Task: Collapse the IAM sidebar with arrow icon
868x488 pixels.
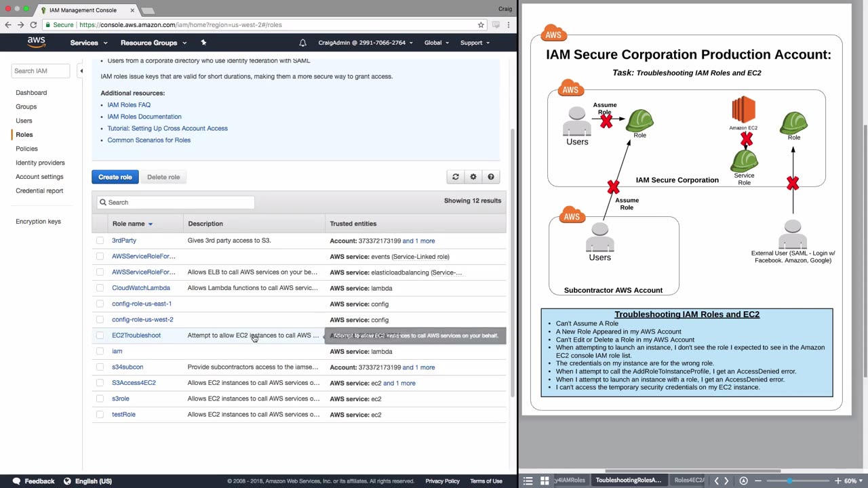Action: coord(81,70)
